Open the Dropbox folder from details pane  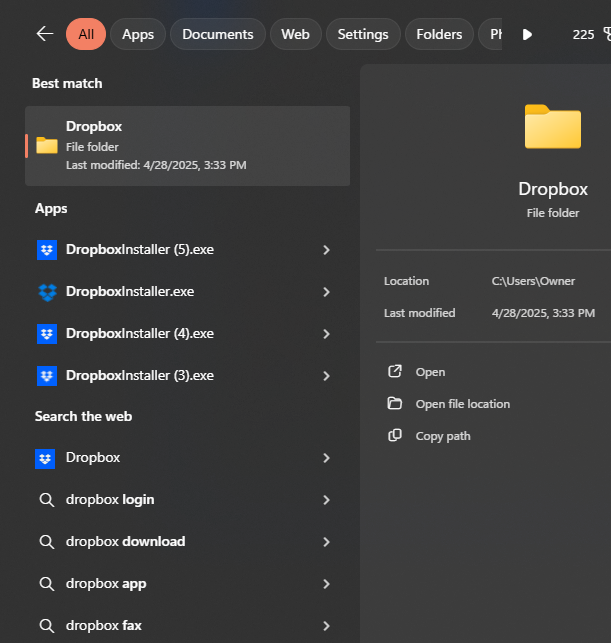pos(430,372)
